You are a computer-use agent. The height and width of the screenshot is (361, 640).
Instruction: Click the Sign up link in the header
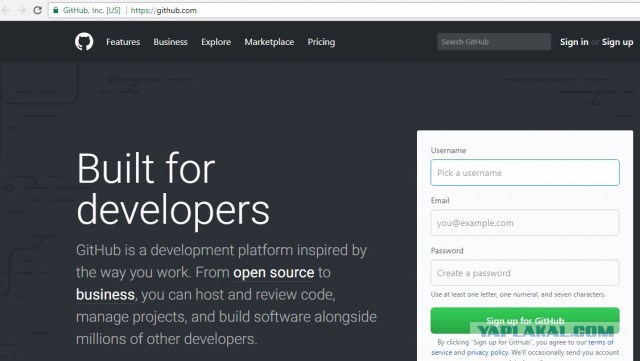point(617,42)
